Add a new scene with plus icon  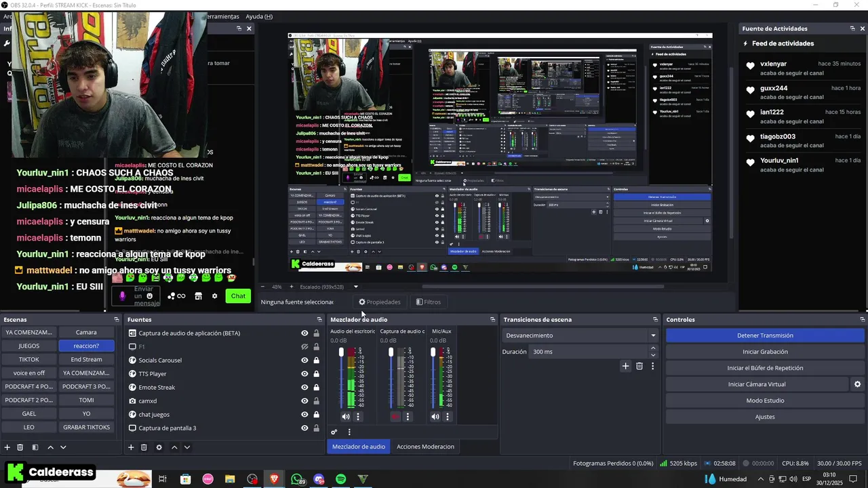tap(7, 447)
